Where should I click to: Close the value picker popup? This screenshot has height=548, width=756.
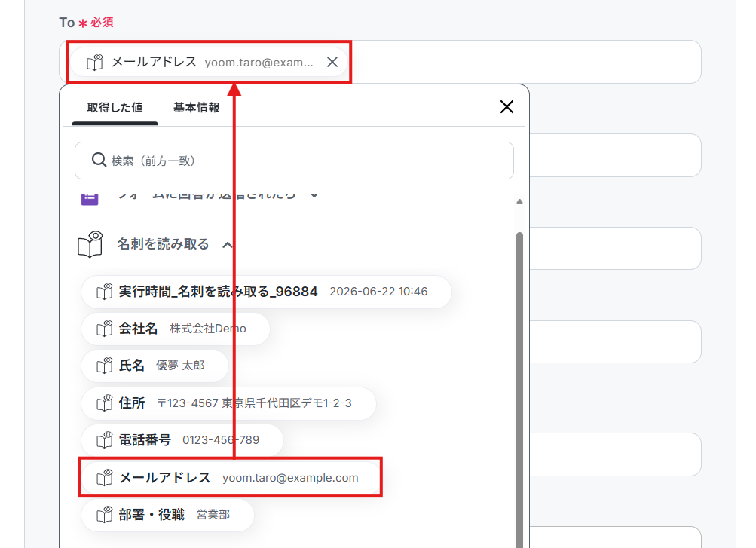[x=507, y=106]
